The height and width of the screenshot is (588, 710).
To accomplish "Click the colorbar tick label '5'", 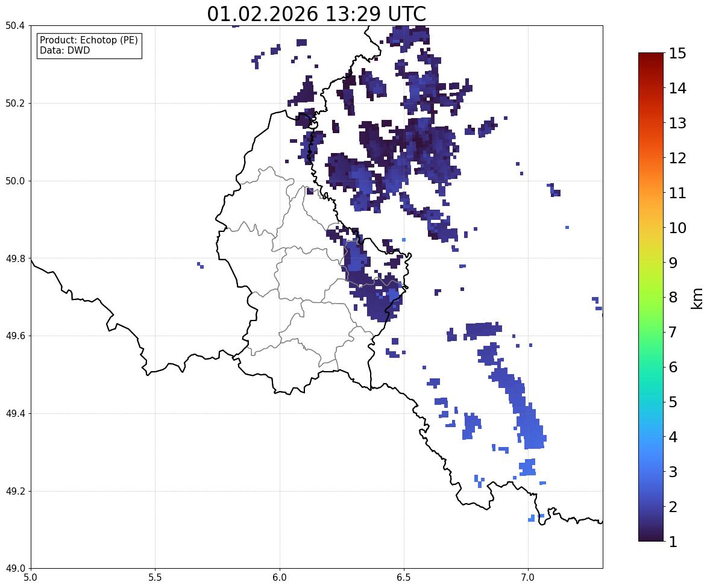I will (673, 402).
